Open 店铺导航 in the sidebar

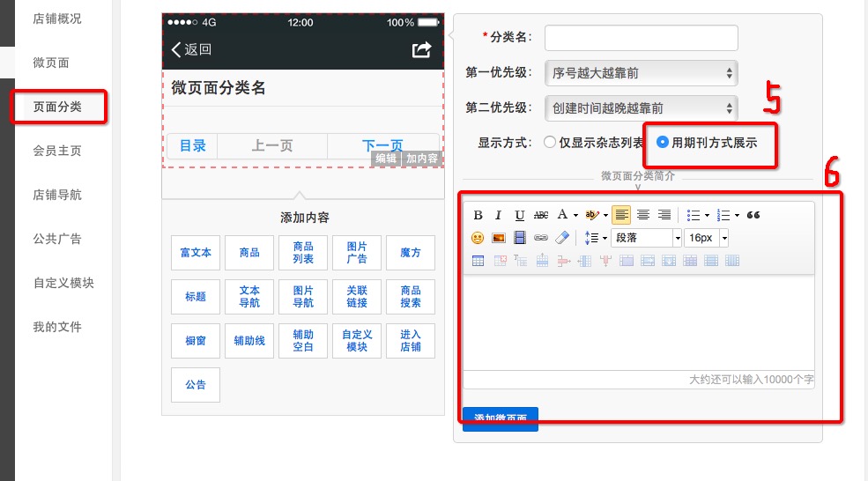57,195
